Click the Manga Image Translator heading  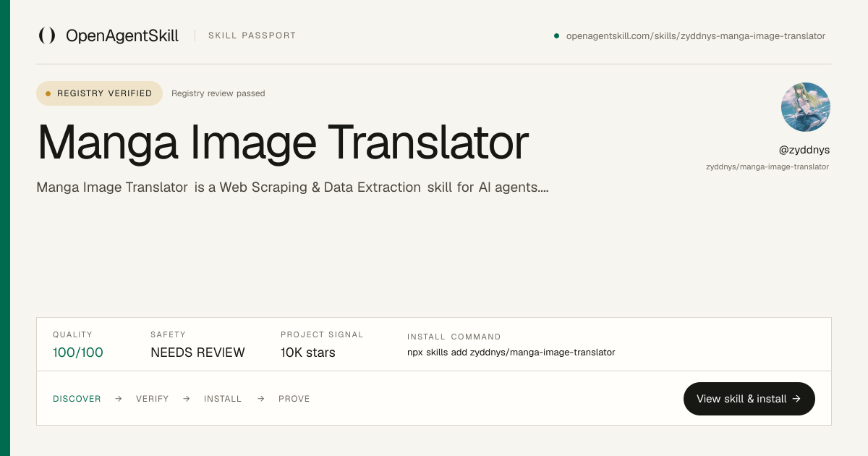(x=283, y=142)
